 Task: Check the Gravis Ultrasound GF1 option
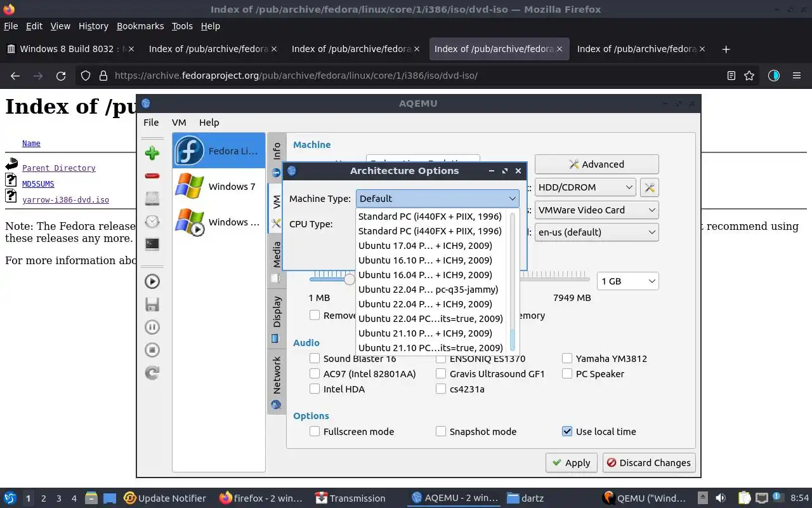441,373
